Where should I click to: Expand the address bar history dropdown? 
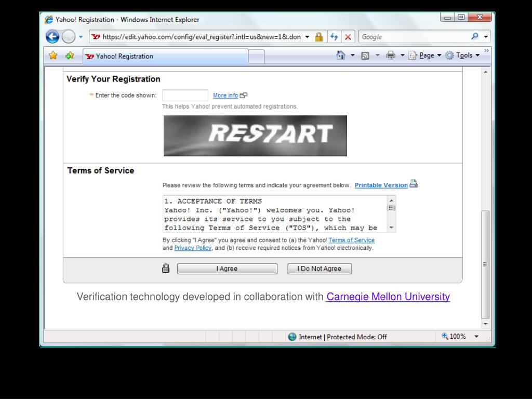point(307,37)
